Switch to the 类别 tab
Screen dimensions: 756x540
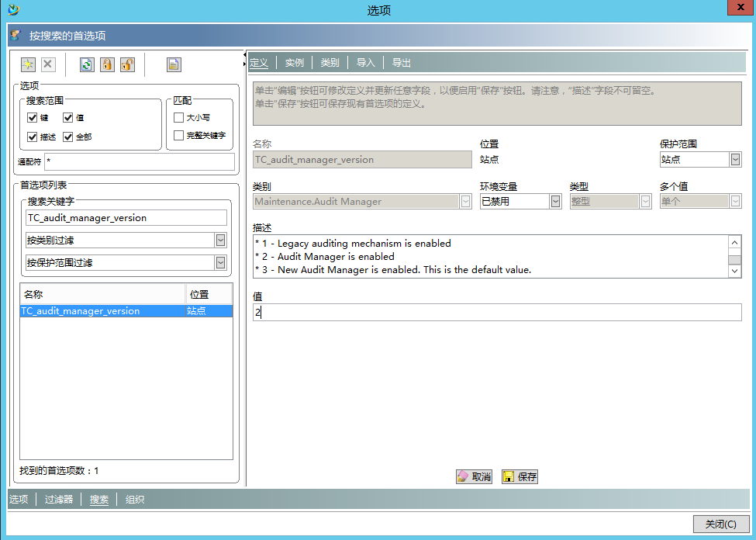330,63
